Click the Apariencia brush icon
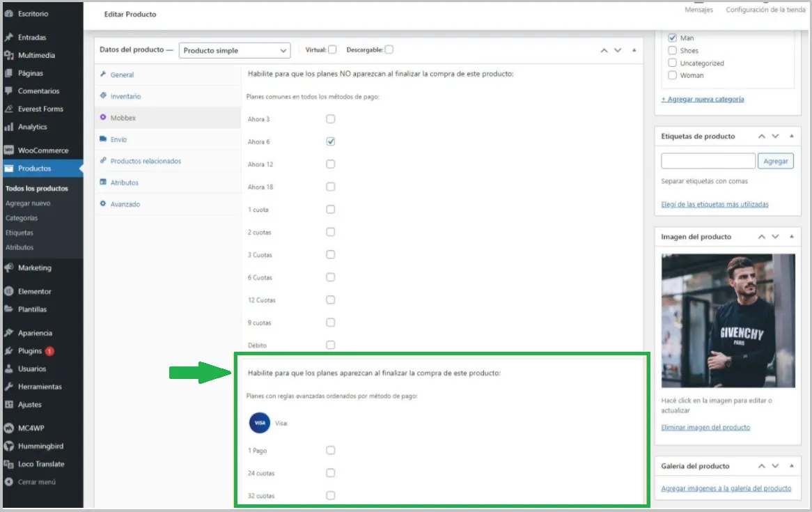The height and width of the screenshot is (512, 812). pos(8,333)
